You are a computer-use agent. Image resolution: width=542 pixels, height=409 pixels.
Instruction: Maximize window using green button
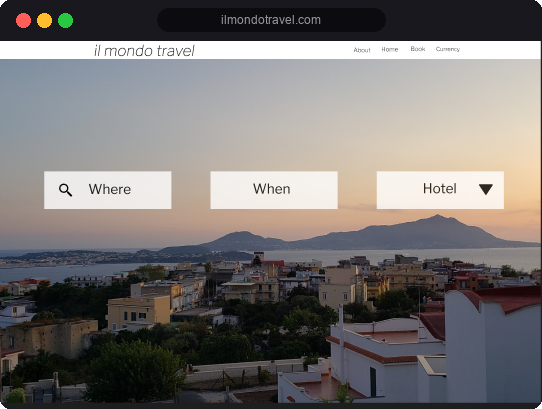point(66,20)
